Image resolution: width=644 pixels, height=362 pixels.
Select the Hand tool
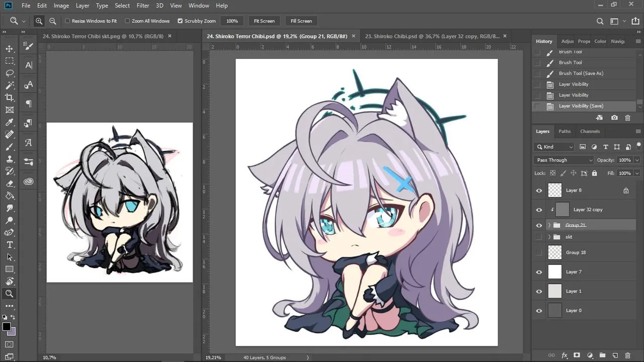10,282
